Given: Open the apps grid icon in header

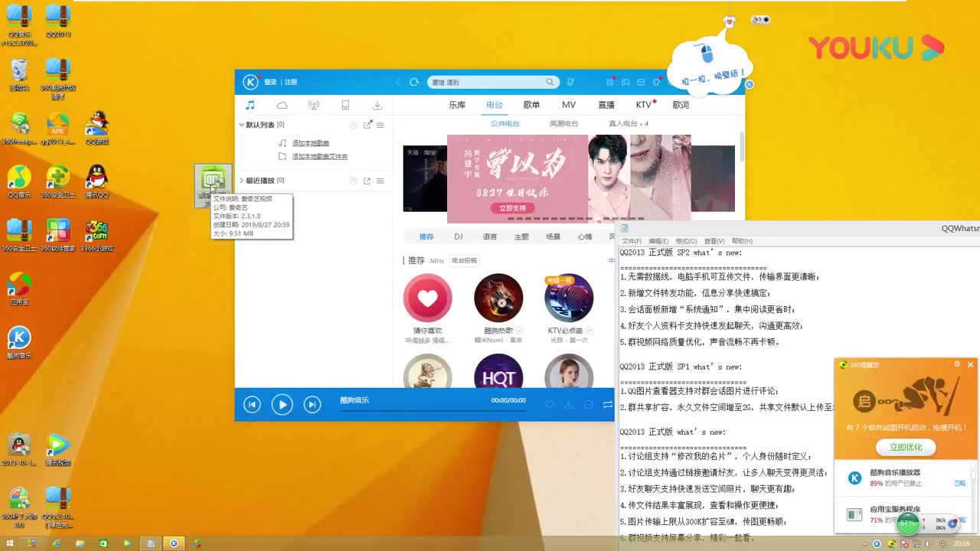Looking at the screenshot, I should coord(610,82).
